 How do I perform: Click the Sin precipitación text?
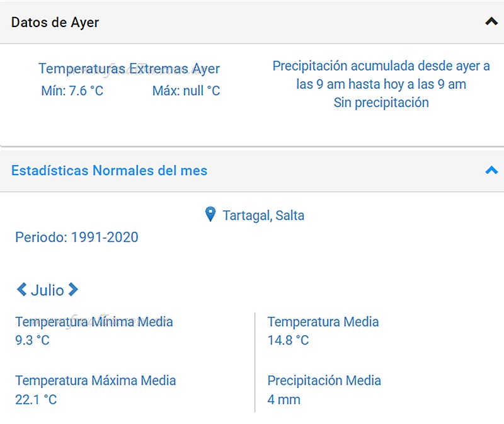(381, 103)
